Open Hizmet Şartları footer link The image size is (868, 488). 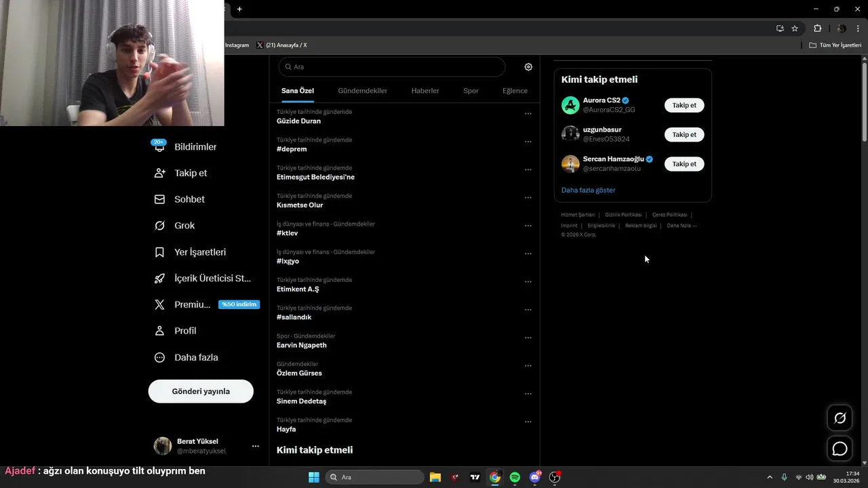578,215
